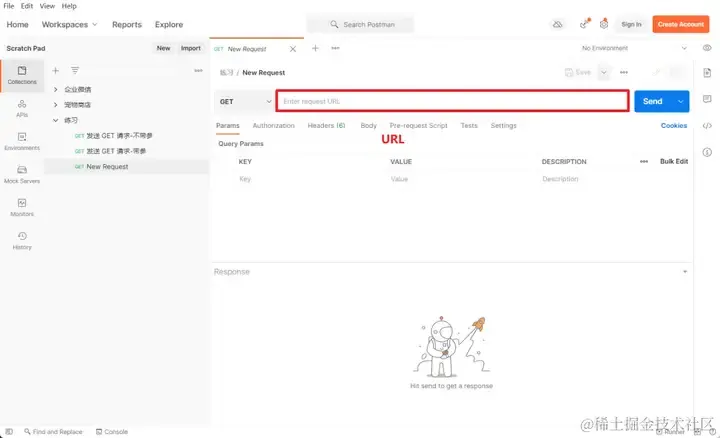This screenshot has height=438, width=720.
Task: Collapse the 练习 collection
Action: pos(56,120)
